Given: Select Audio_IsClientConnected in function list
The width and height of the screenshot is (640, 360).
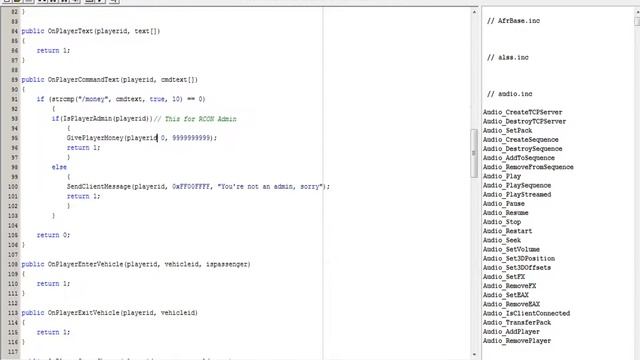Looking at the screenshot, I should click(527, 313).
